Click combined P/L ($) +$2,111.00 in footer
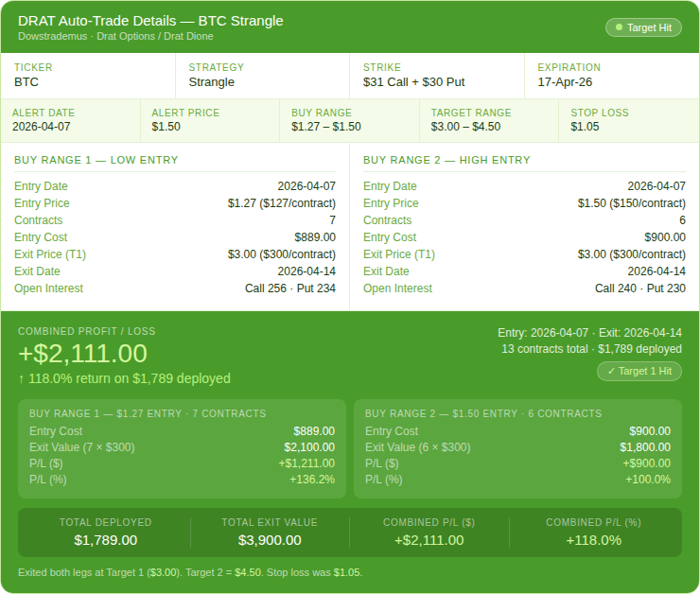 [x=429, y=540]
